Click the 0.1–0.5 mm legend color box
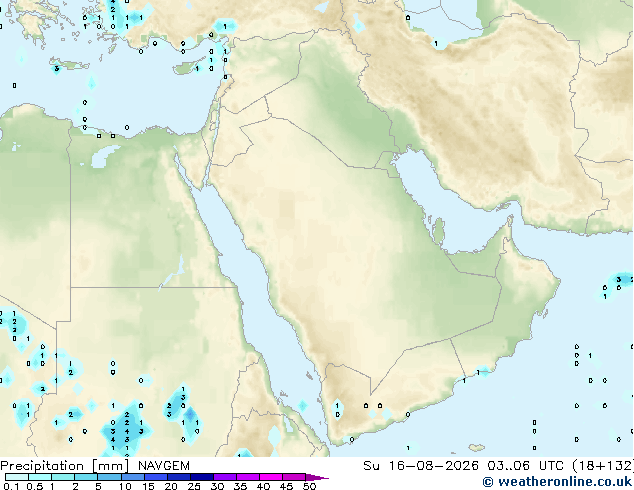This screenshot has width=634, height=490. (17, 477)
